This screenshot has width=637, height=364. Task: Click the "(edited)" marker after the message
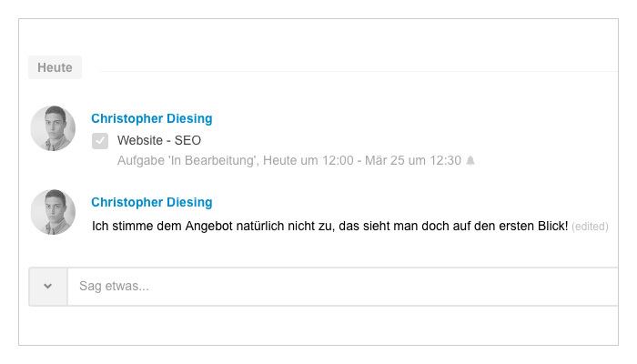[x=590, y=227]
